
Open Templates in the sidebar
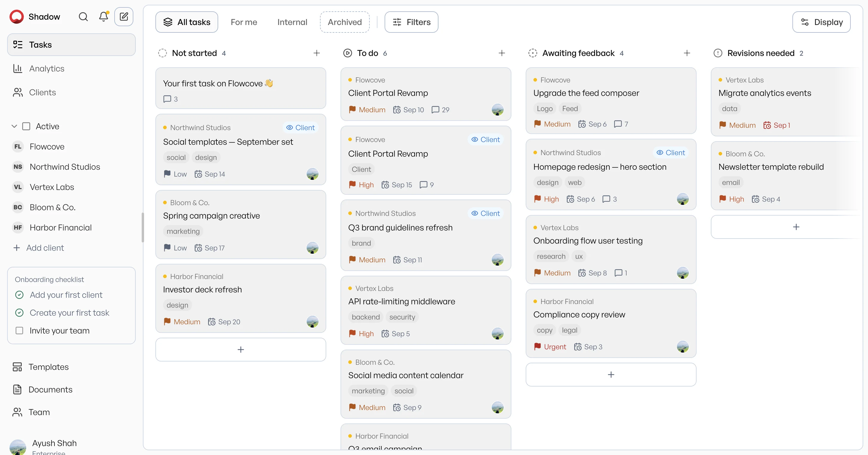tap(71, 367)
